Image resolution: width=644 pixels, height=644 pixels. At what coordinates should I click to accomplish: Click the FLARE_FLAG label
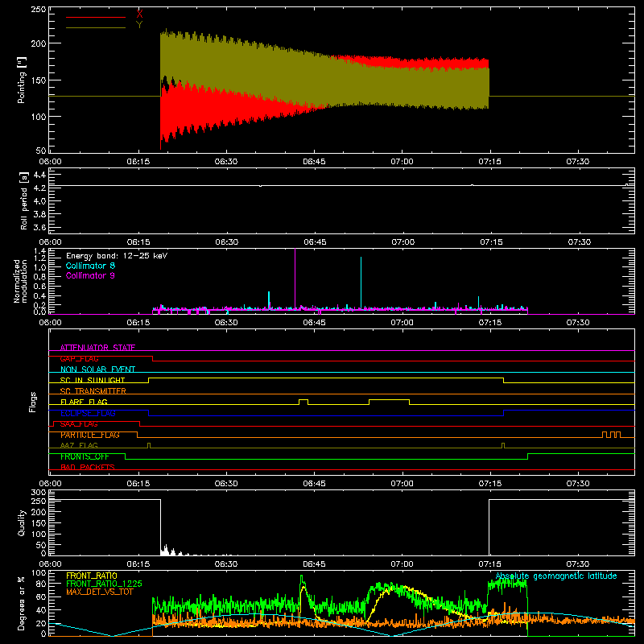pyautogui.click(x=84, y=402)
